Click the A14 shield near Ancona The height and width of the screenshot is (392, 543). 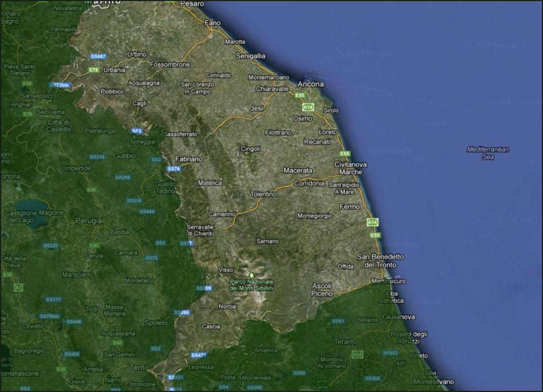click(x=308, y=107)
